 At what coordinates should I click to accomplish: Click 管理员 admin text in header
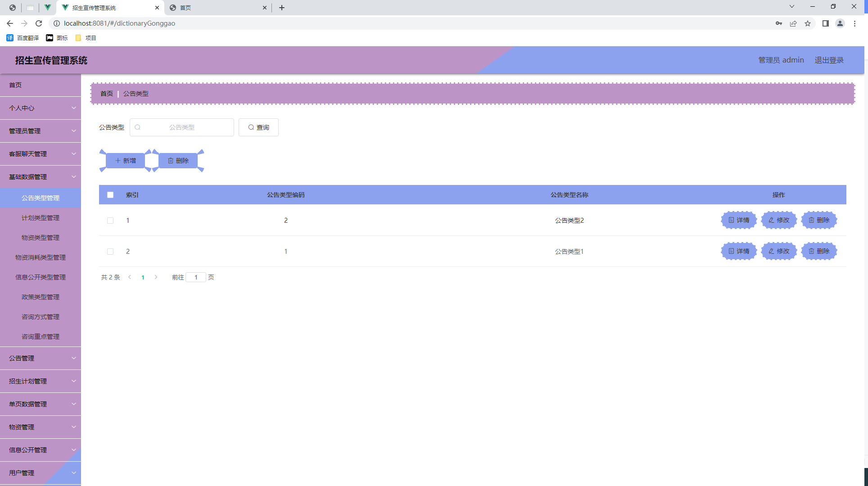tap(781, 60)
